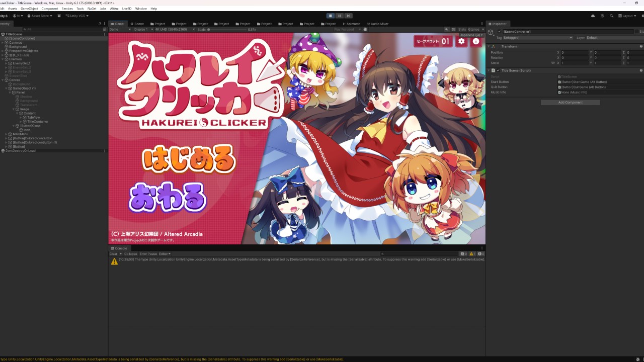
Task: Toggle Console Collapse mode
Action: 130,254
